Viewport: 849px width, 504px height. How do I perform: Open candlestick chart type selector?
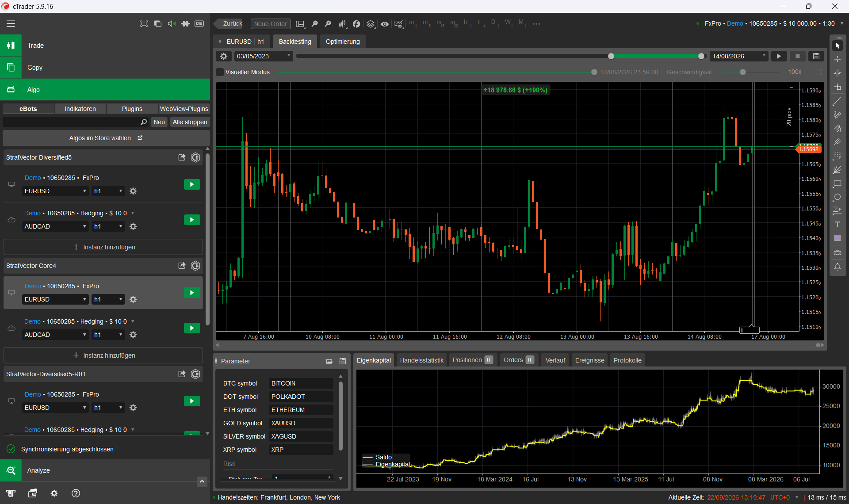pos(342,24)
